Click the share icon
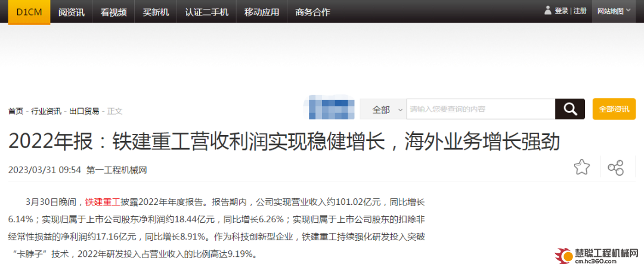Screen dimensions: 644x270 pyautogui.click(x=615, y=167)
